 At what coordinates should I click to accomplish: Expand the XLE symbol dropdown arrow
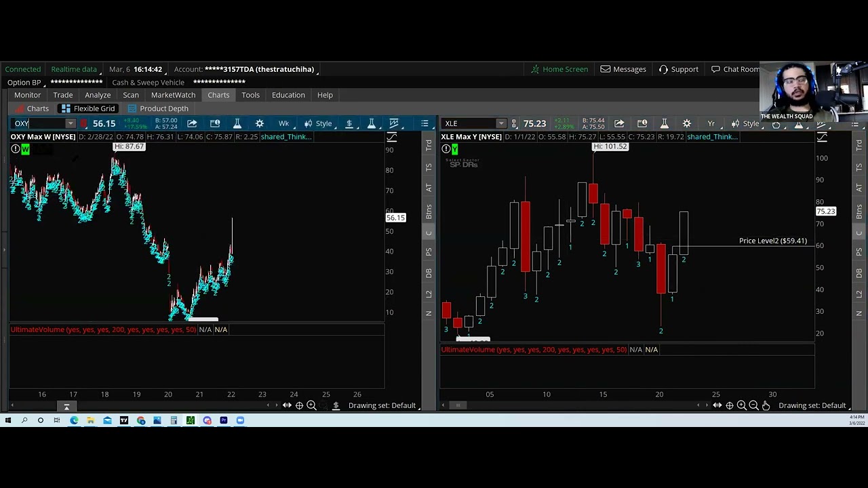(500, 123)
